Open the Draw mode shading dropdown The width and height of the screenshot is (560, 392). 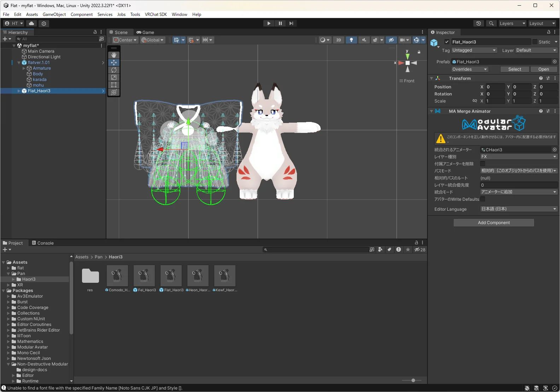[x=325, y=40]
